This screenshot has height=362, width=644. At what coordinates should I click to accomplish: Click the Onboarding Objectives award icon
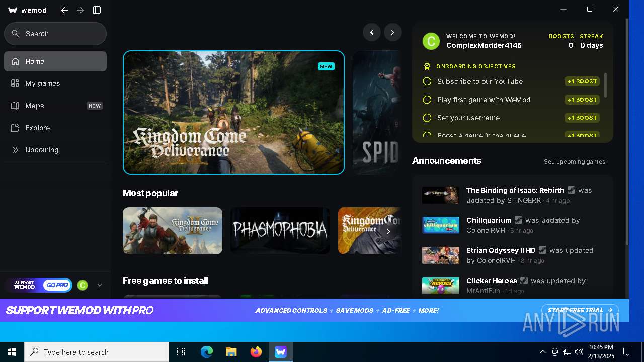[427, 66]
